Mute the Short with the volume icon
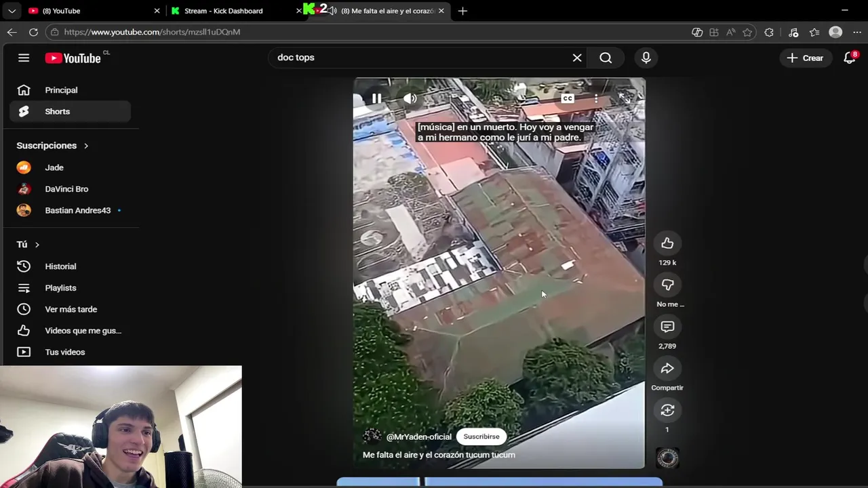 click(410, 99)
